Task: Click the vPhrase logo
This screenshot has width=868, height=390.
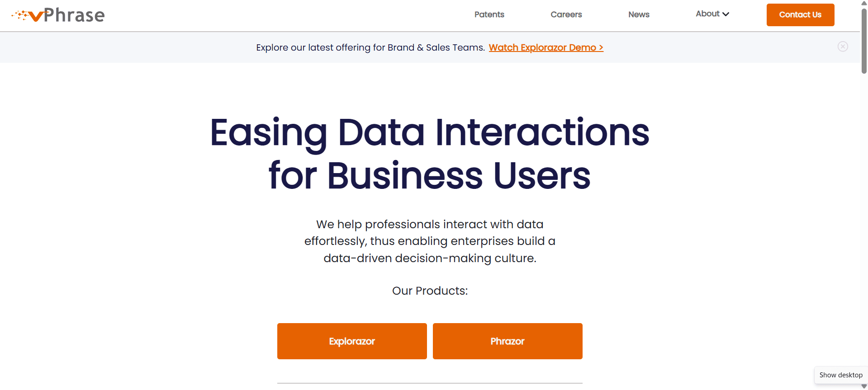Action: (58, 15)
